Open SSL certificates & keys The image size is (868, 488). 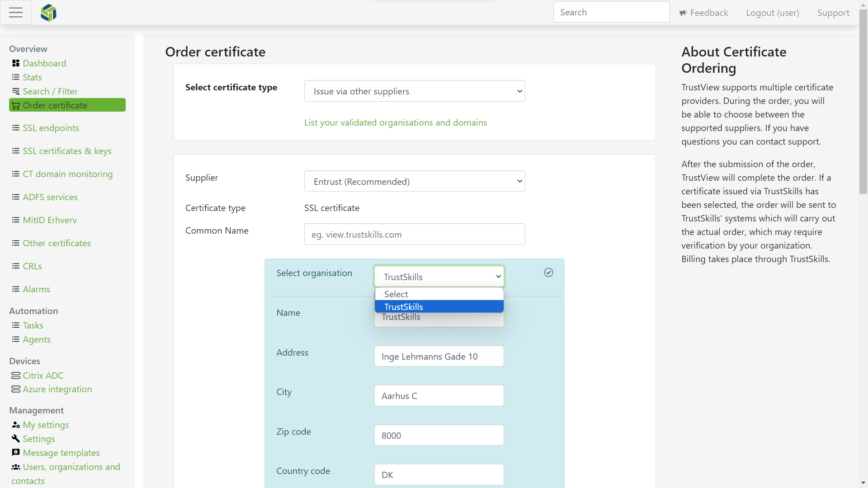(x=67, y=151)
